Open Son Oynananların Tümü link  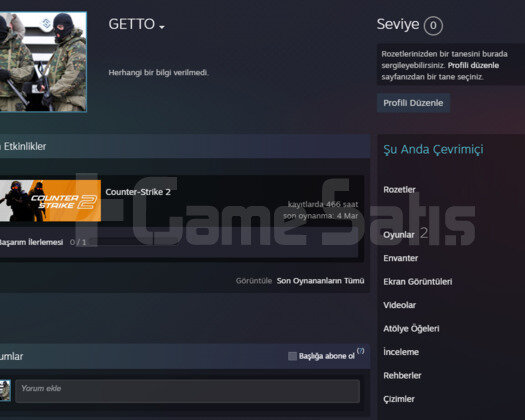320,281
